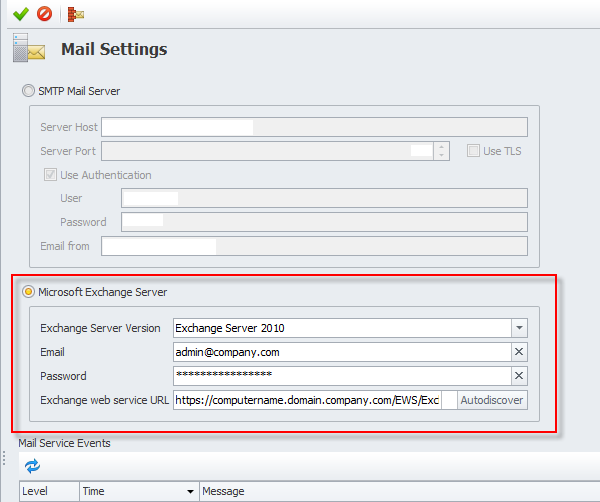Open the Time column sort dropdown arrow

(190, 492)
